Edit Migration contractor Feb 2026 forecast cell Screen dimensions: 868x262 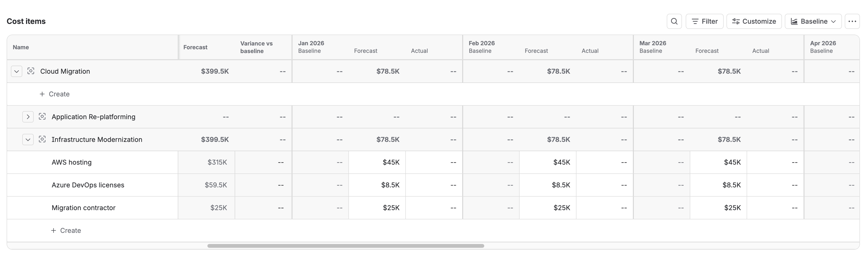[x=548, y=208]
